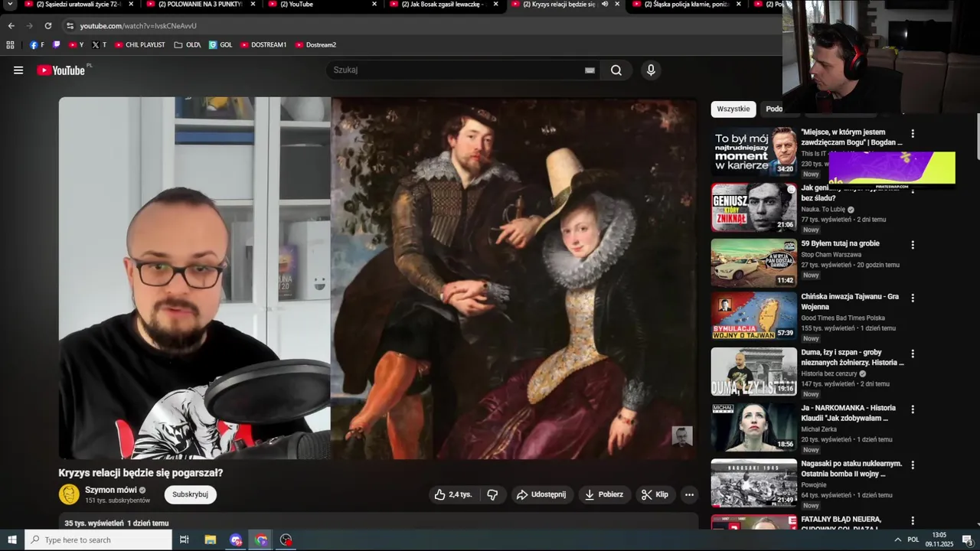Click the video player to pause
Viewport: 980px width, 551px height.
pos(378,278)
